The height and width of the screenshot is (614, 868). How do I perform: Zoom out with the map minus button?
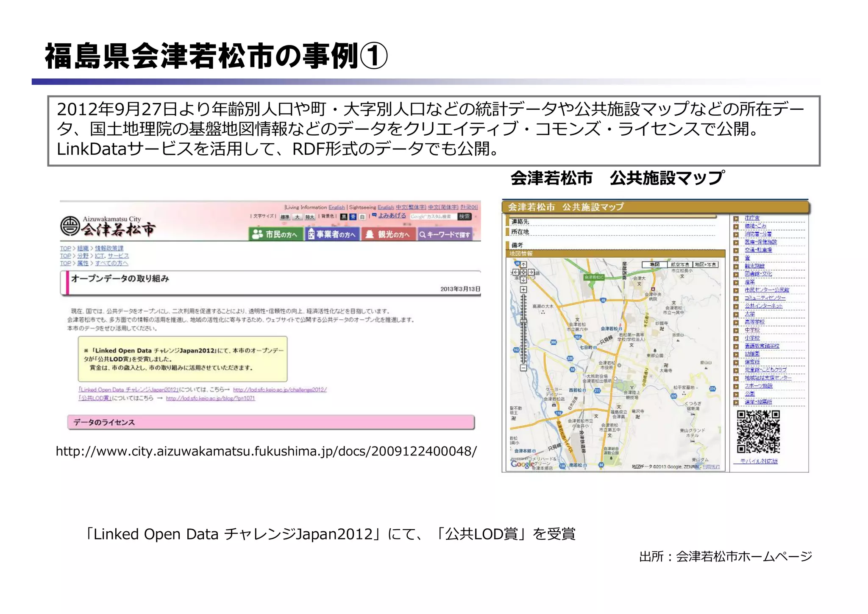tap(523, 368)
